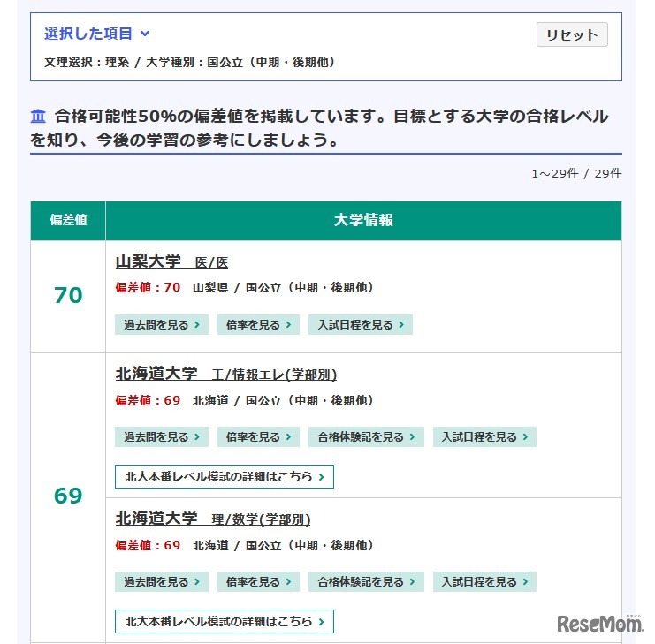This screenshot has width=655, height=644.
Task: Open 北海道大学 理/数学(学部別) link
Action: click(213, 519)
